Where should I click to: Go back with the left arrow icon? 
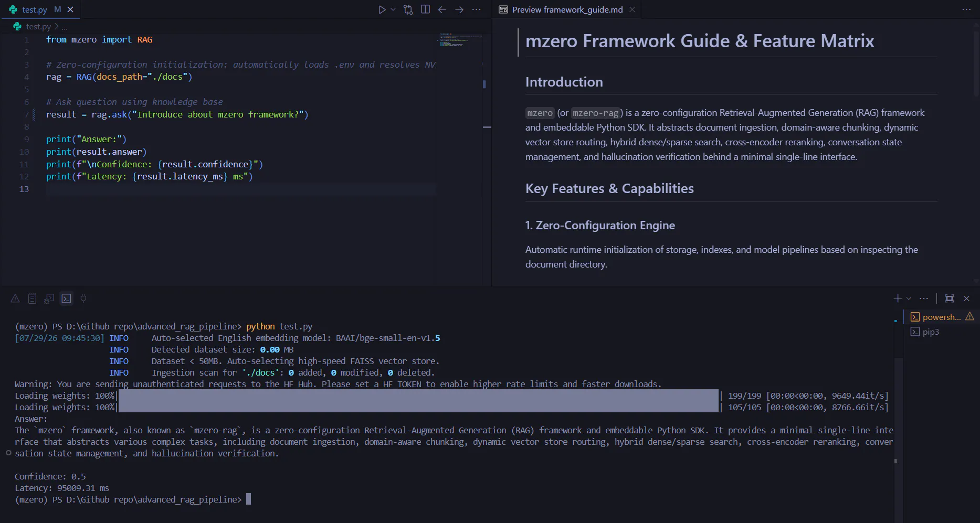coord(442,9)
